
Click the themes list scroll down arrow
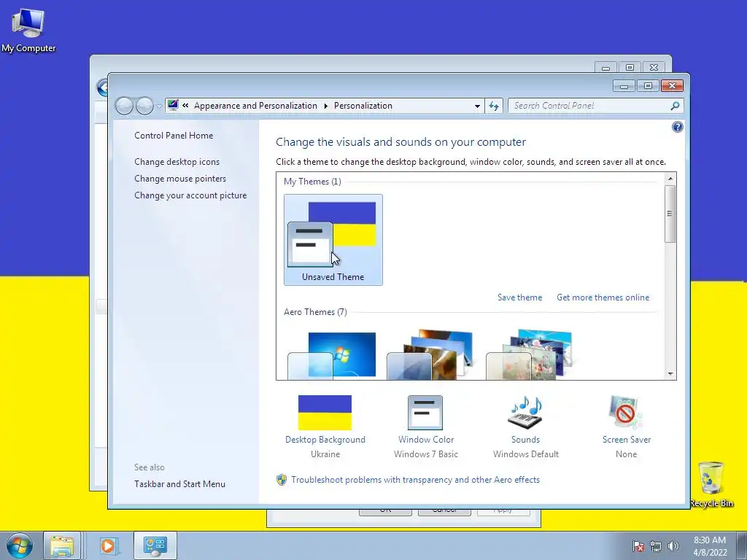pyautogui.click(x=670, y=374)
